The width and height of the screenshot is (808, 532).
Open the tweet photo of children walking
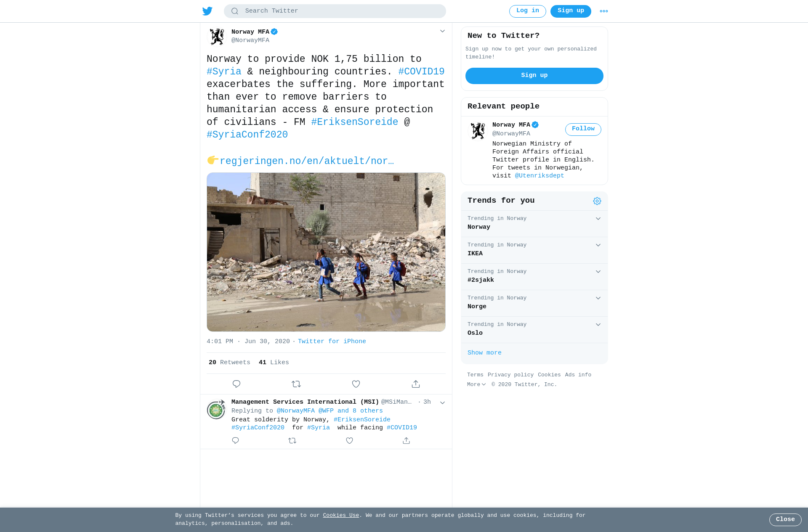326,252
